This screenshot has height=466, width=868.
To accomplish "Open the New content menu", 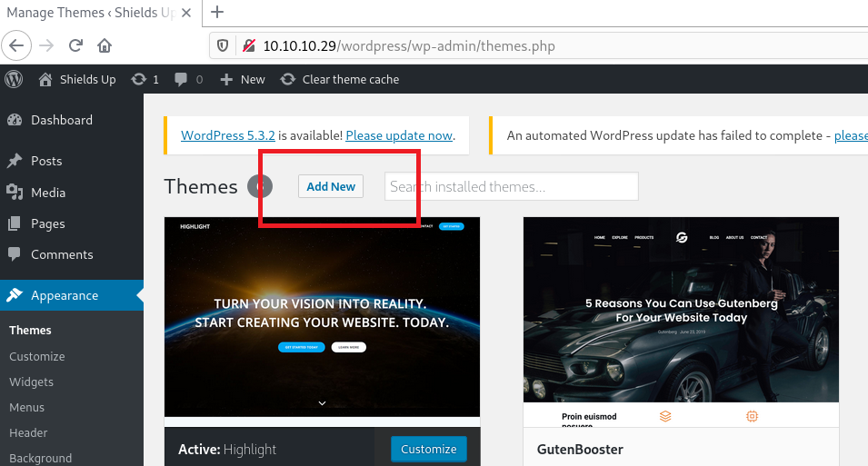I will (x=243, y=79).
